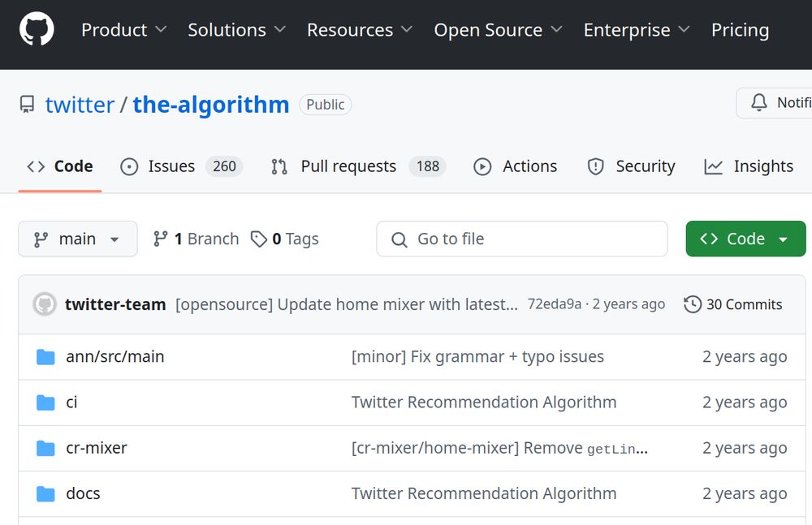The height and width of the screenshot is (525, 812).
Task: Open the ci row's Twitter Recommendation Algorithm commit
Action: (x=484, y=402)
